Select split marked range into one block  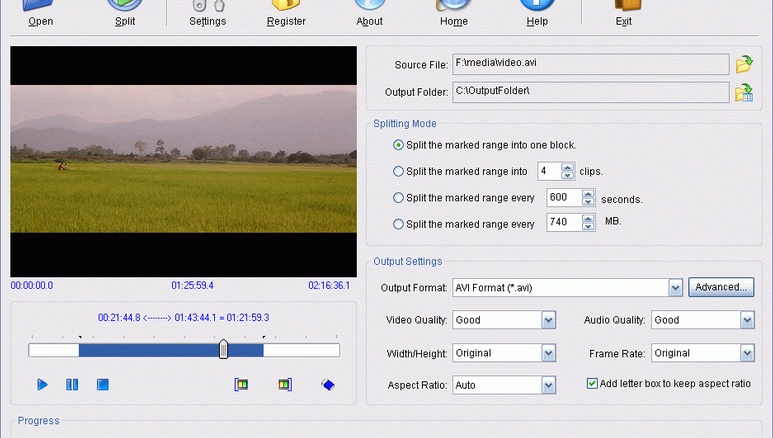400,145
